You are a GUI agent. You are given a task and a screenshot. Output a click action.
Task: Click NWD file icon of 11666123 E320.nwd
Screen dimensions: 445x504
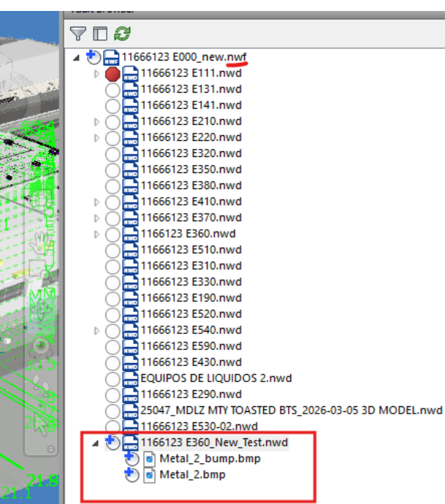tap(130, 153)
